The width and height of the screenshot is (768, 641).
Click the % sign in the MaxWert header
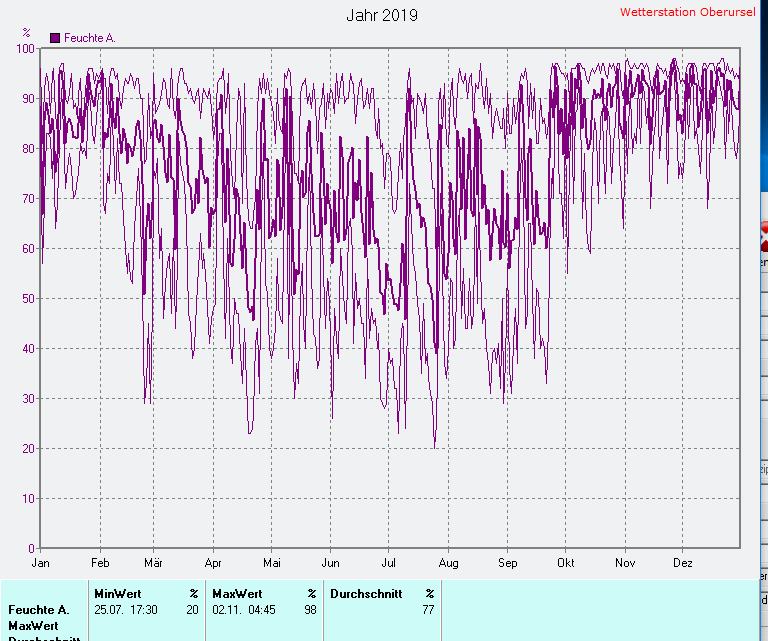tap(312, 594)
